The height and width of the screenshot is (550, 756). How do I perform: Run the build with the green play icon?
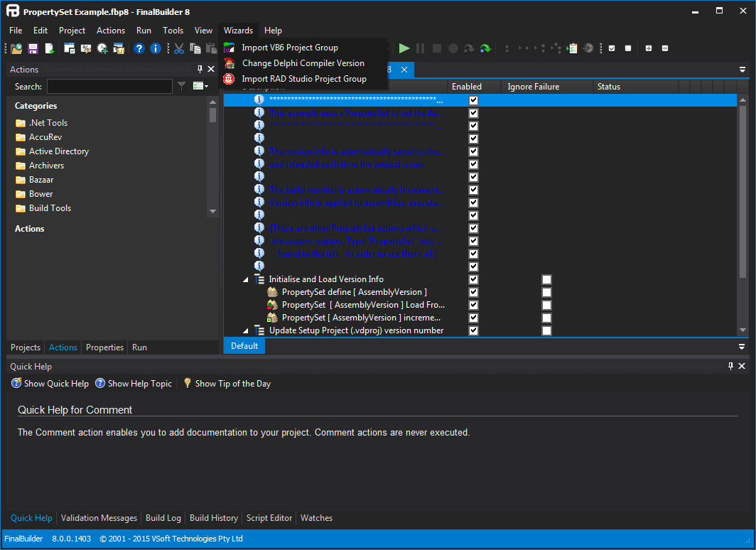click(x=404, y=48)
